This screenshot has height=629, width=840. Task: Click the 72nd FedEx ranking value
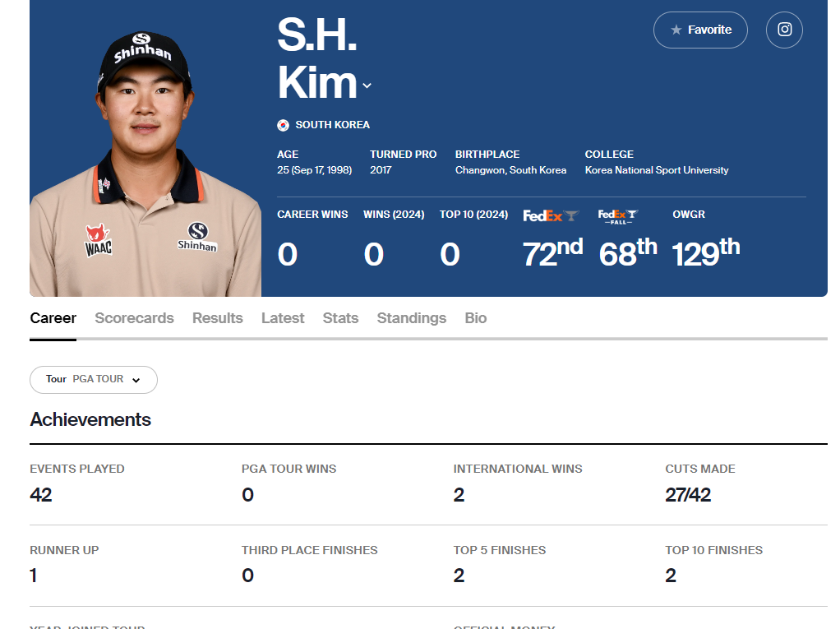[552, 253]
